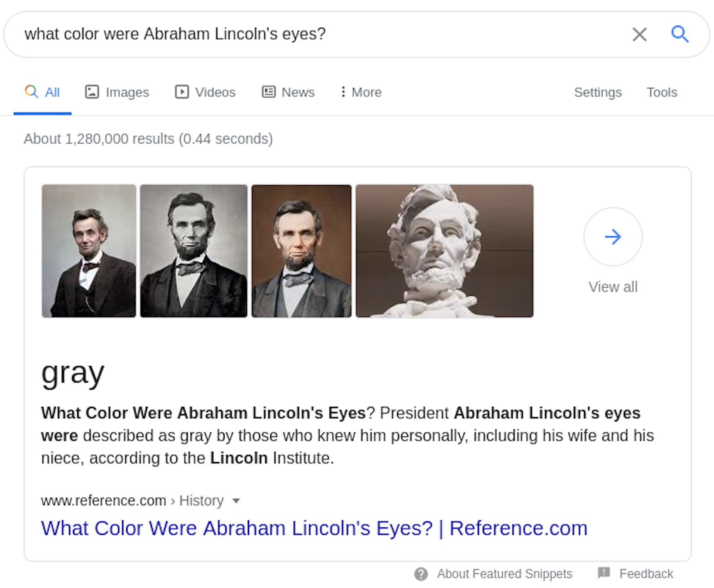Screen dimensions: 714x588
Task: Click inside the search query field
Action: click(x=315, y=34)
